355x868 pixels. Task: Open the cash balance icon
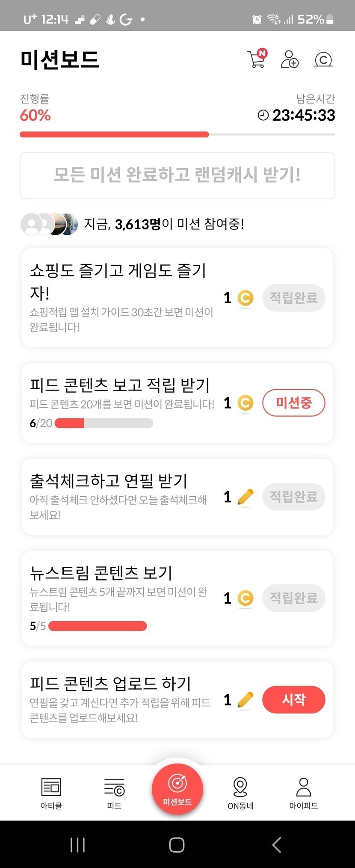coord(323,59)
